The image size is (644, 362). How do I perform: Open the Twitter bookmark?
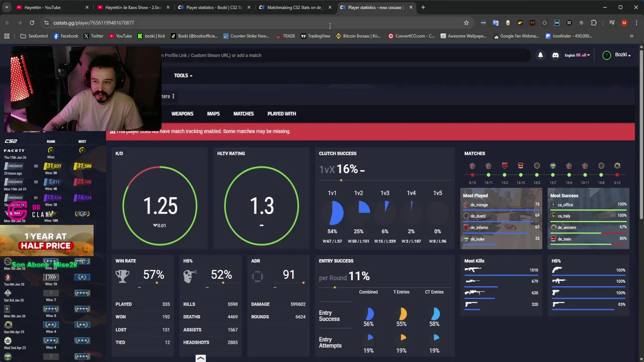(94, 36)
